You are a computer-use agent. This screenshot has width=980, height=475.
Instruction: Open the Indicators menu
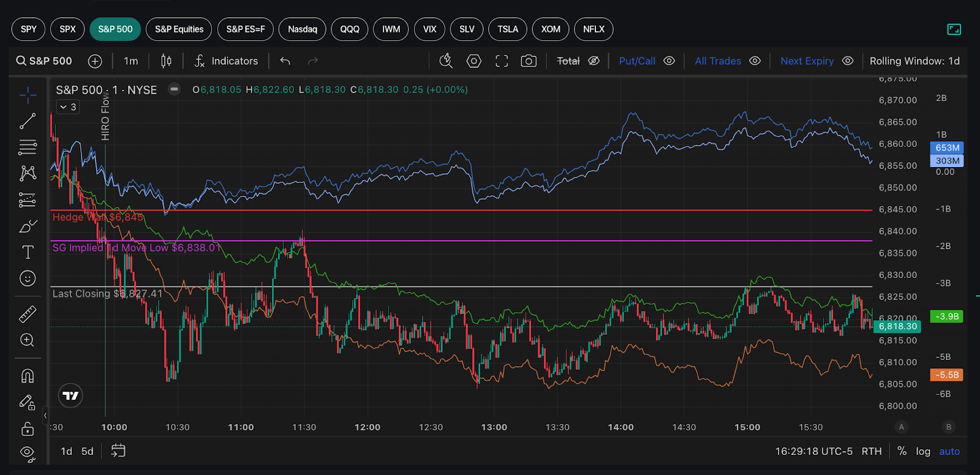pyautogui.click(x=226, y=61)
